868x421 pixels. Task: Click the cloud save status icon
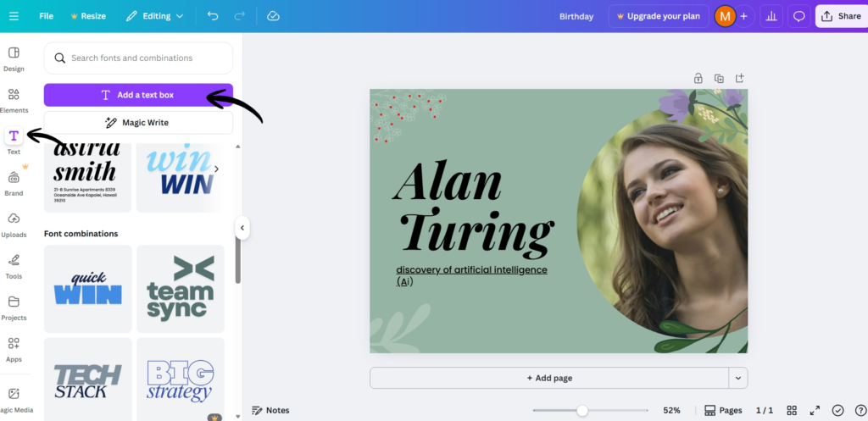273,16
